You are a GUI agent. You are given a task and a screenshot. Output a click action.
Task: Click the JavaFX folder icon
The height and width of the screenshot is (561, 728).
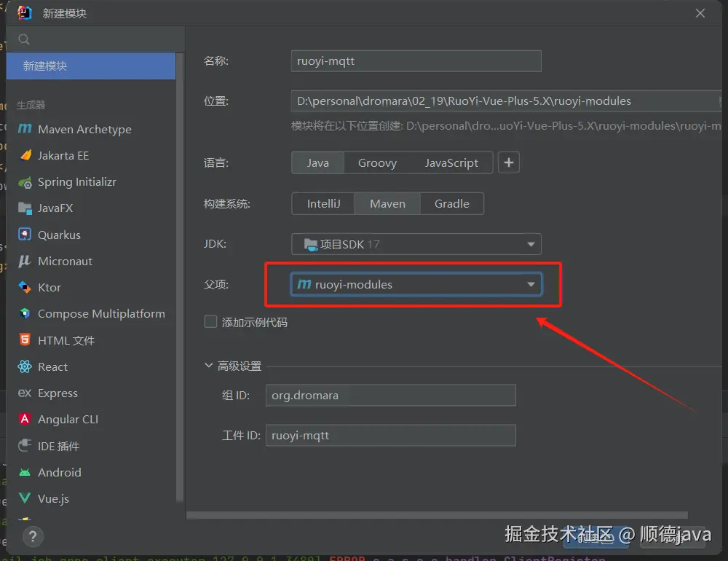25,208
